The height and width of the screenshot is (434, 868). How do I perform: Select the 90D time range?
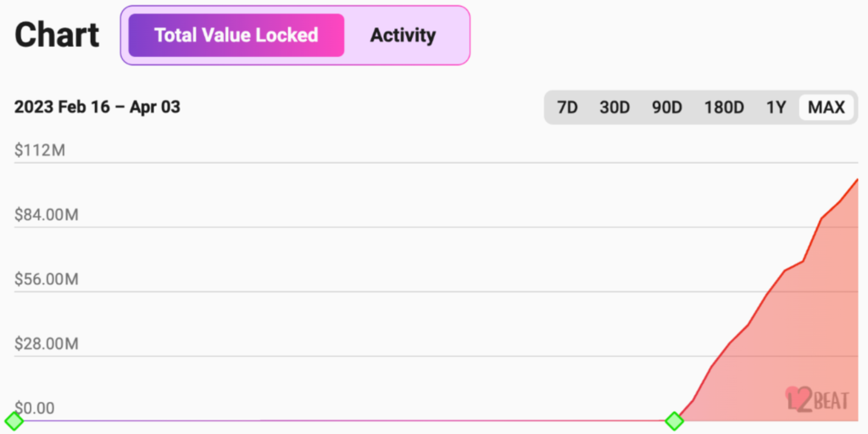[666, 107]
